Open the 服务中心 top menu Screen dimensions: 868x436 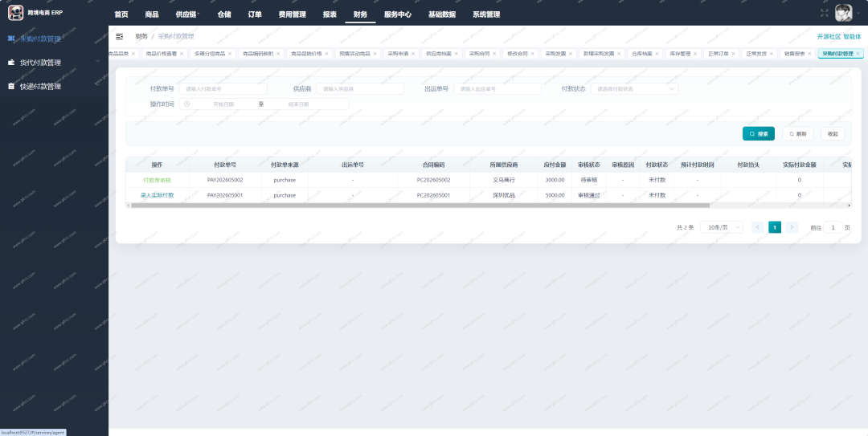coord(398,14)
